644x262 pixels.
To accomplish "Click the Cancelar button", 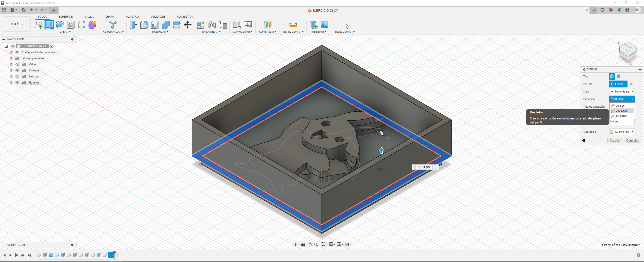I will coord(632,141).
